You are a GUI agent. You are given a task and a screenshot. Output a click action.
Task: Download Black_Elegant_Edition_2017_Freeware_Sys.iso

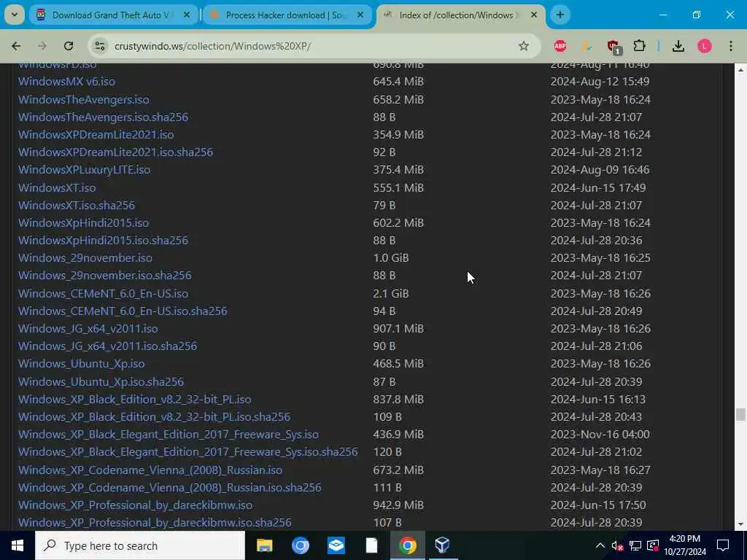click(x=169, y=435)
